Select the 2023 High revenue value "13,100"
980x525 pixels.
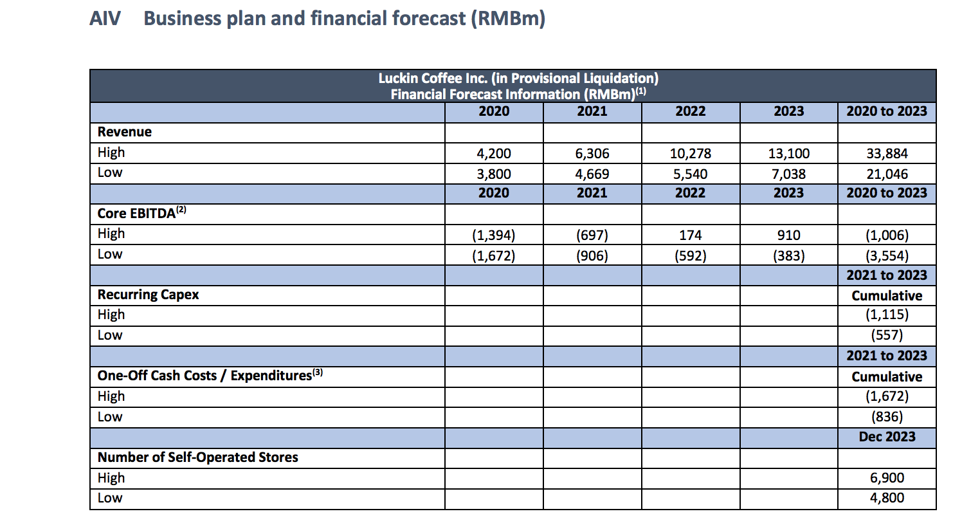click(x=789, y=154)
